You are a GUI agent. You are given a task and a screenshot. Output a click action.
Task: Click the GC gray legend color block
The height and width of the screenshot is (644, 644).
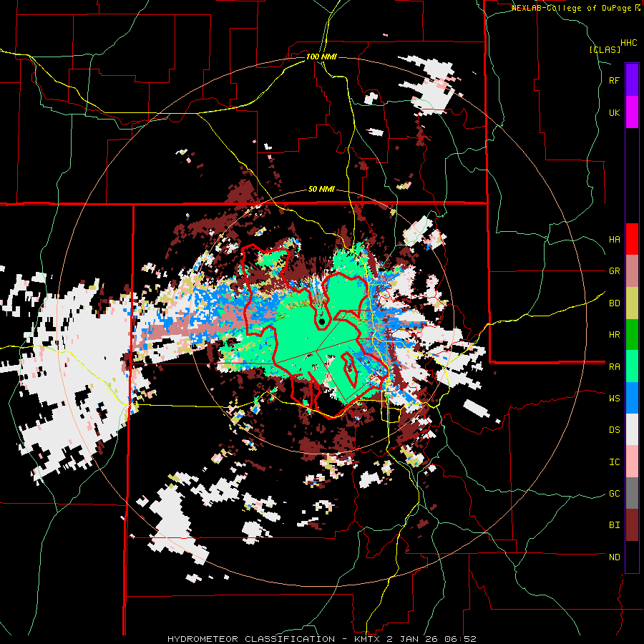[632, 493]
